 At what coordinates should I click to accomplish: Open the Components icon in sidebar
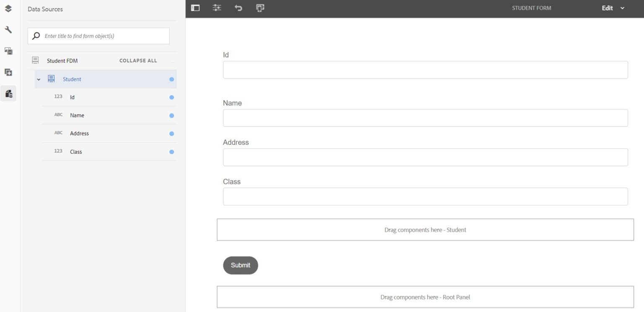[8, 73]
